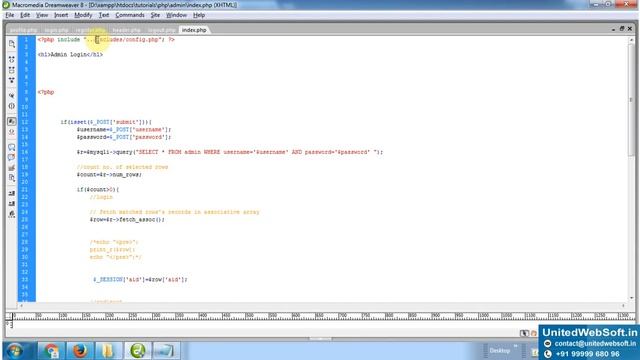The height and width of the screenshot is (360, 640).
Task: Open the Site menu
Action: (155, 15)
